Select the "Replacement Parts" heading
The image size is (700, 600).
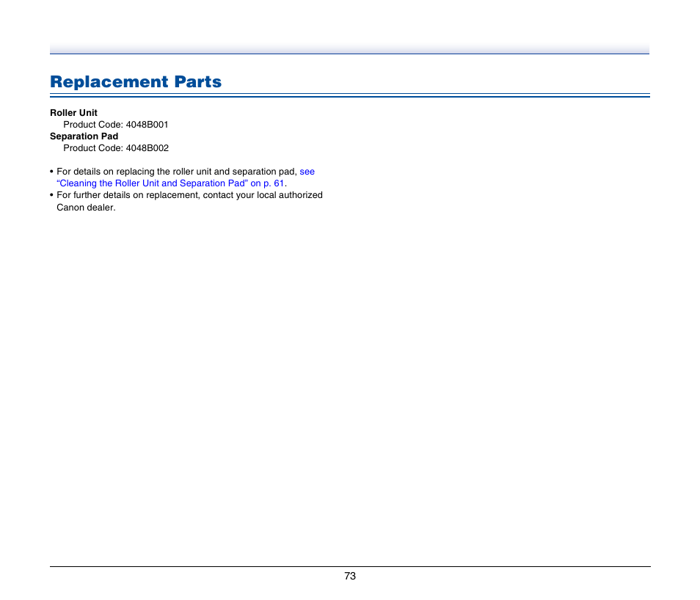tap(136, 81)
